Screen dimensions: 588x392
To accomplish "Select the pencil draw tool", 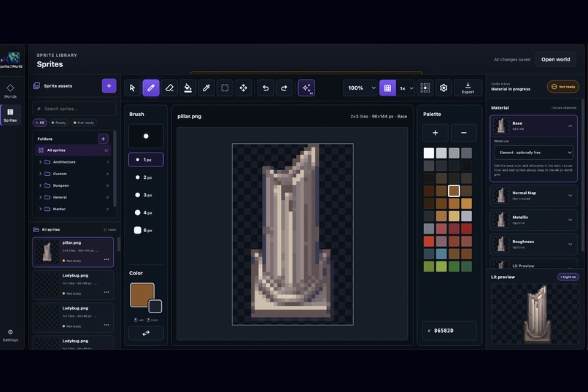I will coord(151,88).
